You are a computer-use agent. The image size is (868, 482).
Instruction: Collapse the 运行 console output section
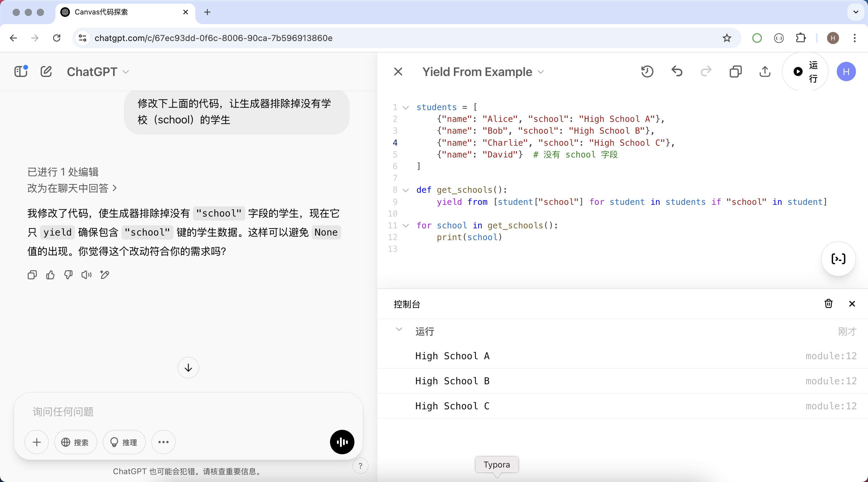[399, 330]
